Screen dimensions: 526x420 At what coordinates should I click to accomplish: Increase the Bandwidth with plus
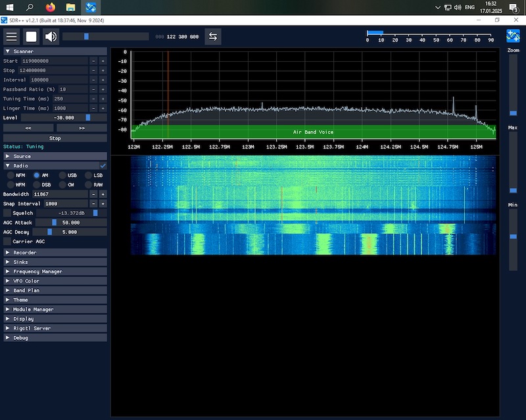point(103,195)
